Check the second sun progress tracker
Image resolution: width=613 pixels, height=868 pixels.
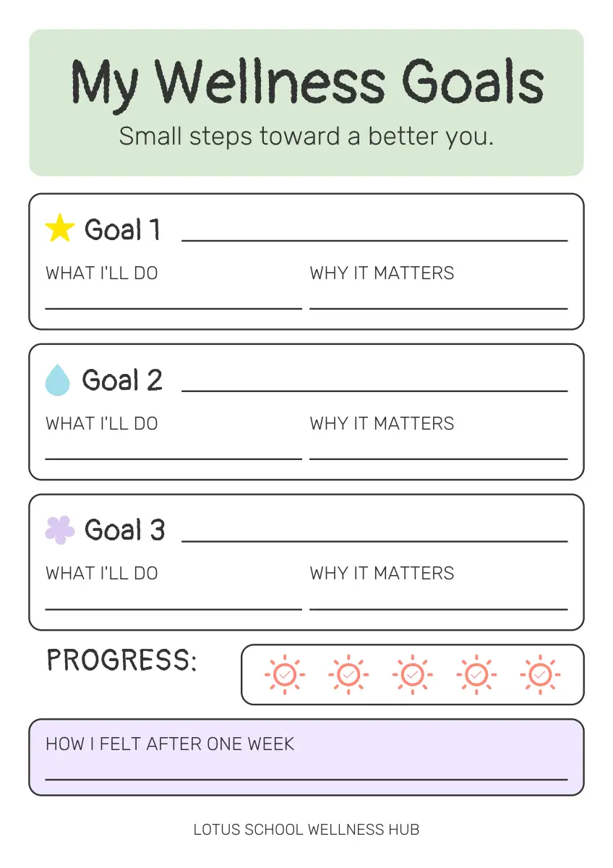coord(348,674)
